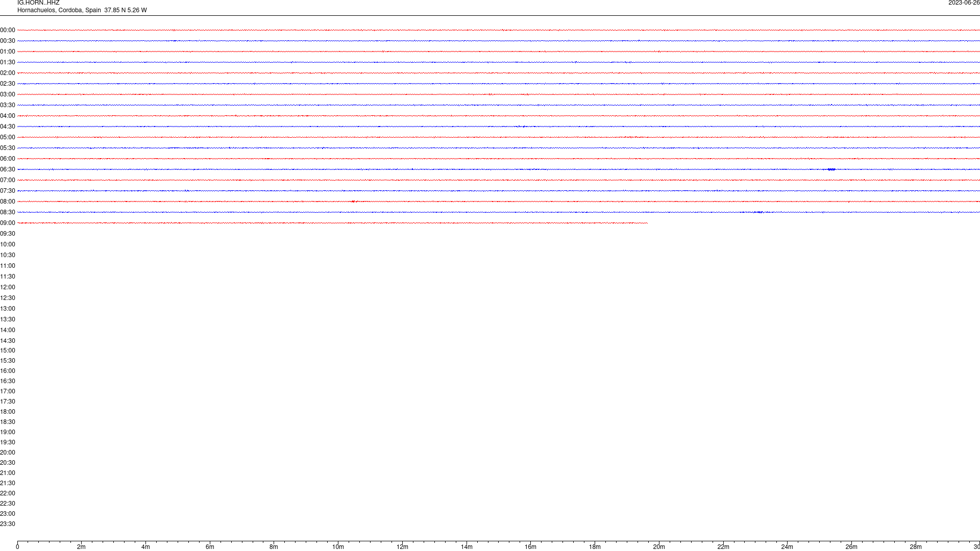The image size is (980, 551).
Task: Select the 00:00 time row label
Action: 8,30
